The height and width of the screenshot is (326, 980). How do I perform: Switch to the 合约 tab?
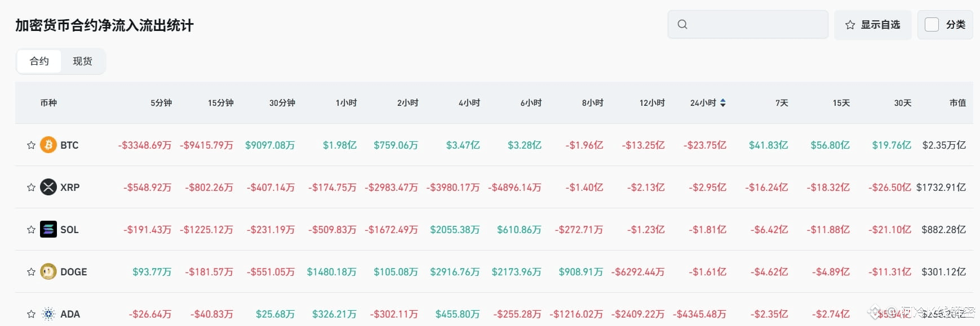pos(39,61)
